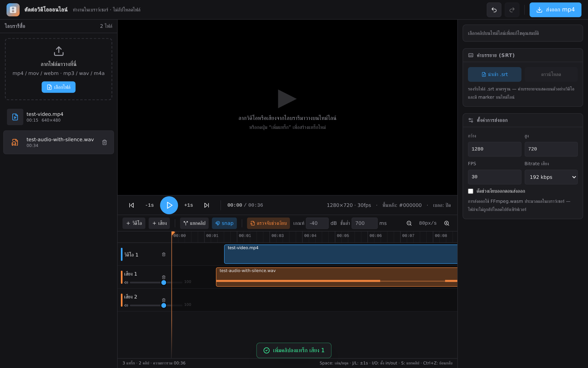The height and width of the screenshot is (368, 588).
Task: Undo the last action
Action: 494,10
